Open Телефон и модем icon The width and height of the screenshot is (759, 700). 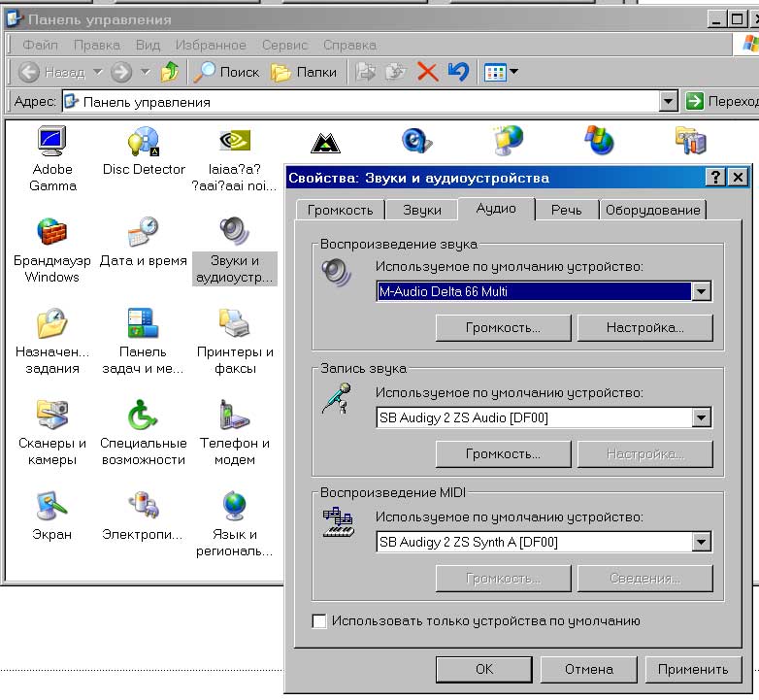[234, 417]
